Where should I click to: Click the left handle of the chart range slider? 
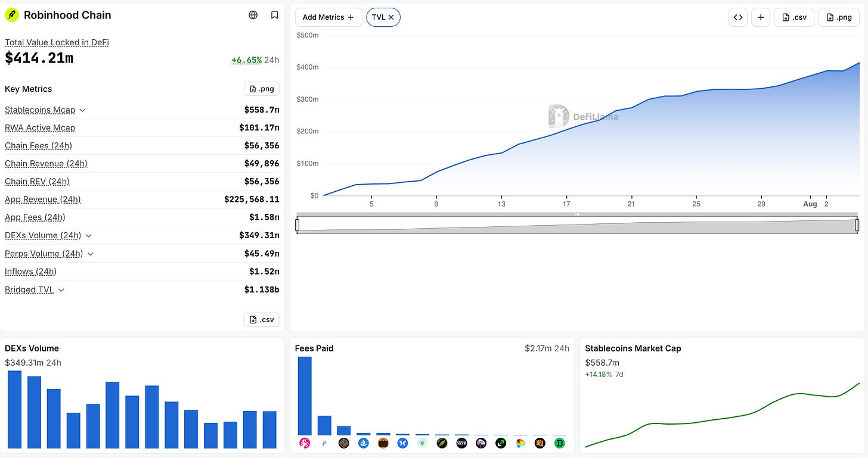pyautogui.click(x=297, y=225)
